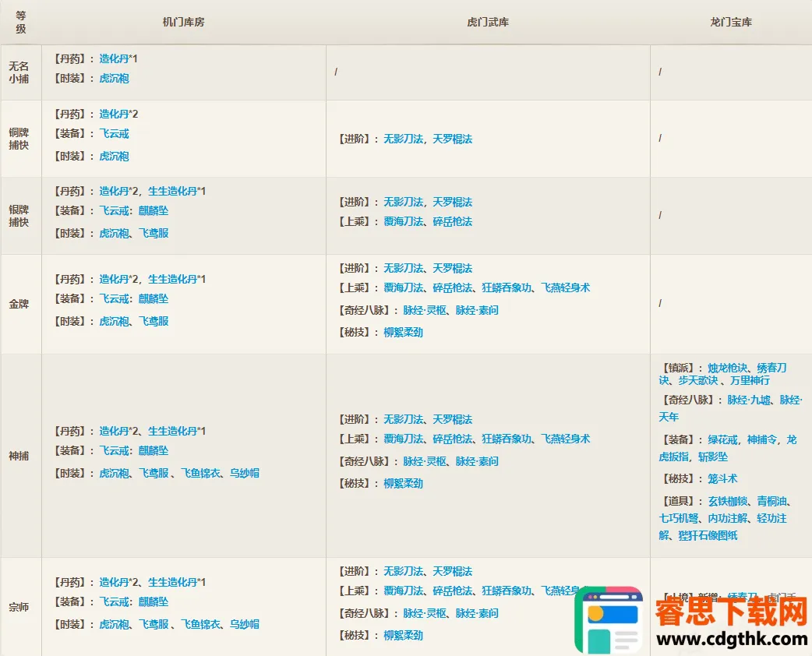Open 绿花戒 equipment link
Viewport: 812px width, 656px height.
722,440
